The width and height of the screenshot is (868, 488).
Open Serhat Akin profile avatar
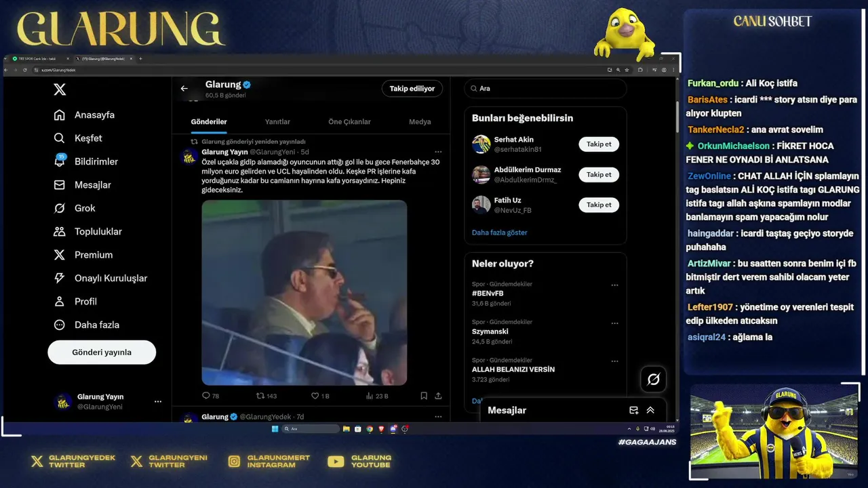click(x=481, y=144)
